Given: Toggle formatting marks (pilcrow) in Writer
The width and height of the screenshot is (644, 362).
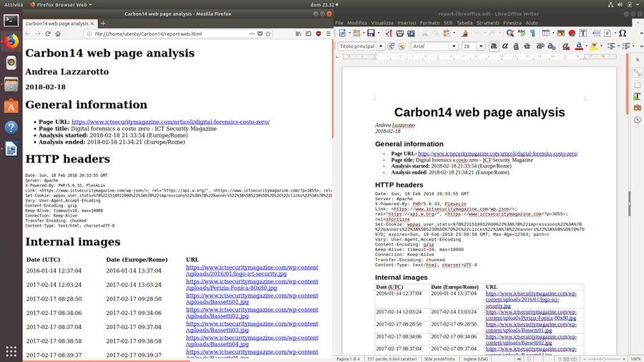Looking at the screenshot, I should (532, 33).
